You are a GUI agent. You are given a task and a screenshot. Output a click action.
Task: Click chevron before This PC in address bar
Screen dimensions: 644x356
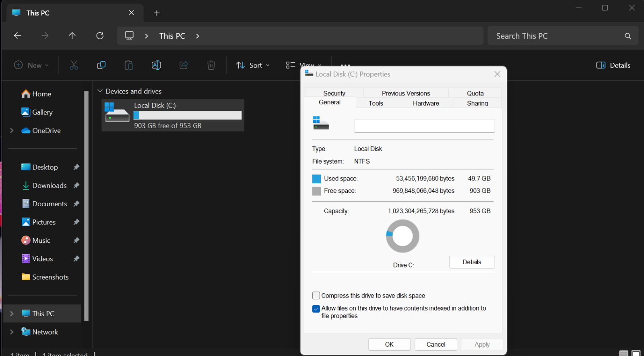point(147,36)
